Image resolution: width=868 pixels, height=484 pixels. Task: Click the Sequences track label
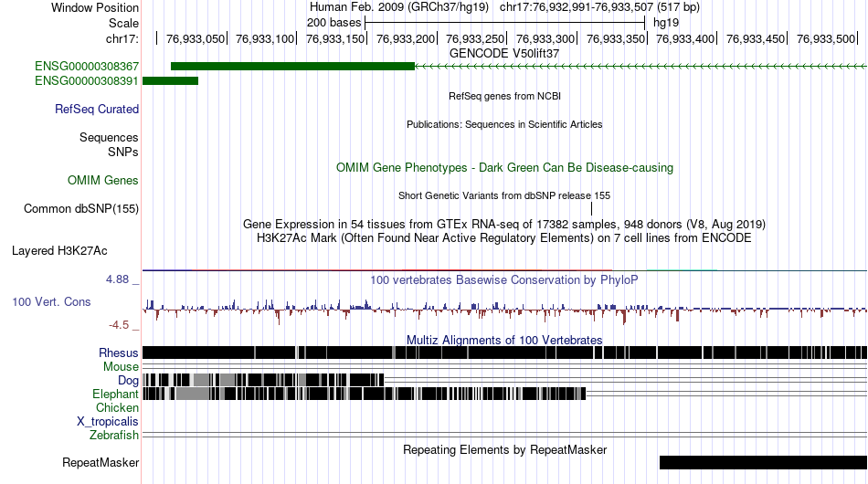pos(109,137)
